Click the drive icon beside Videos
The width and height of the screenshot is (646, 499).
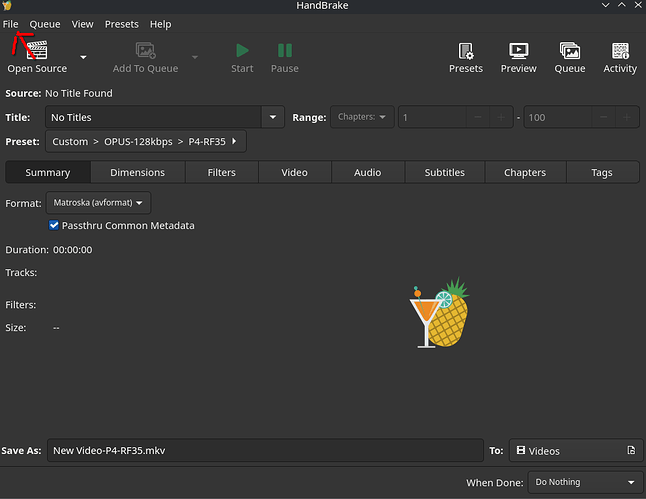(x=521, y=450)
